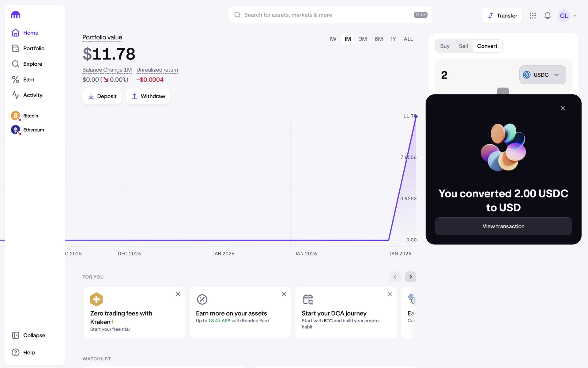Click the View transaction button
588x368 pixels.
click(503, 226)
